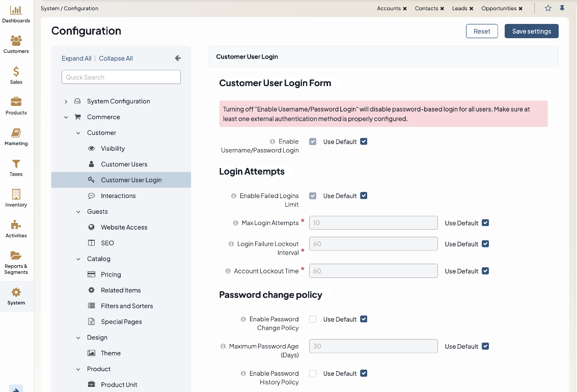This screenshot has height=392, width=577.
Task: Uncheck Use Default for Enable Username/Password Login
Action: [x=364, y=142]
